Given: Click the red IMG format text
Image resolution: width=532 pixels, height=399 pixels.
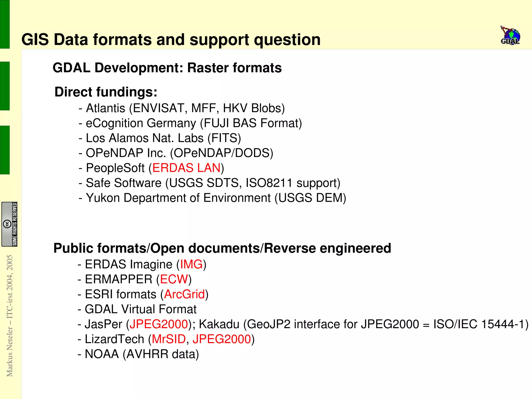Looking at the screenshot, I should (x=191, y=265).
